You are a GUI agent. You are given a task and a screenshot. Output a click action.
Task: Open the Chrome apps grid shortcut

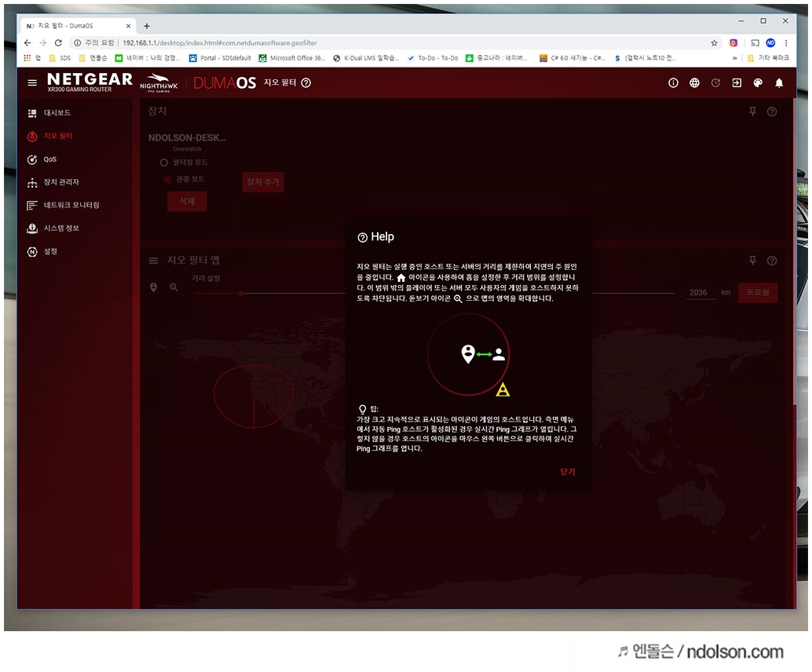point(27,58)
